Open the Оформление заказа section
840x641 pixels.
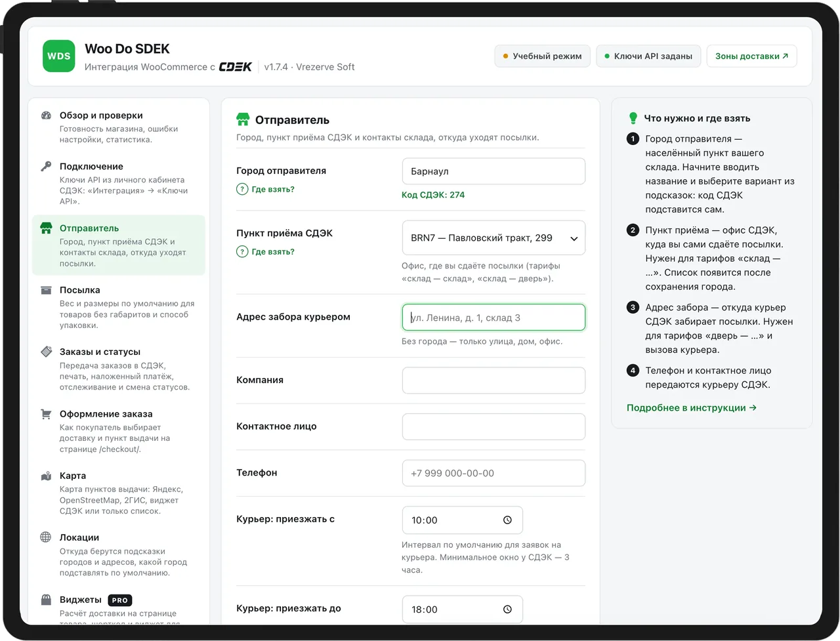point(119,431)
